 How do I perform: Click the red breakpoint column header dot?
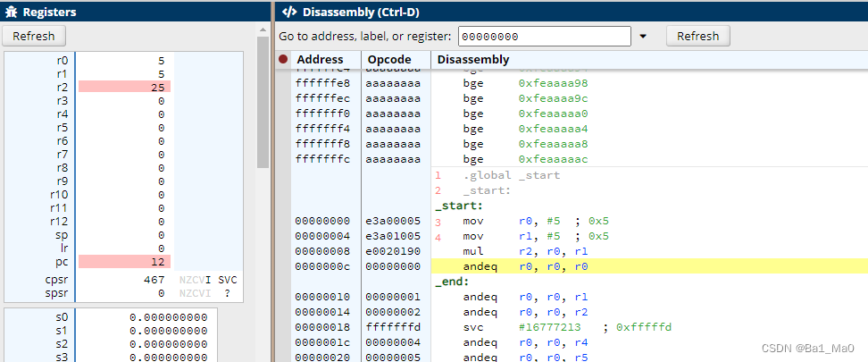click(283, 59)
